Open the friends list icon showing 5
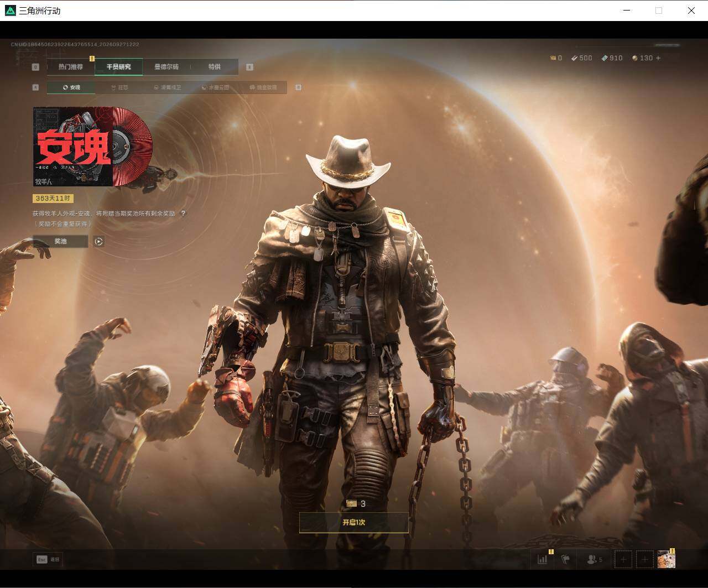Viewport: 708px width, 588px height. 594,559
